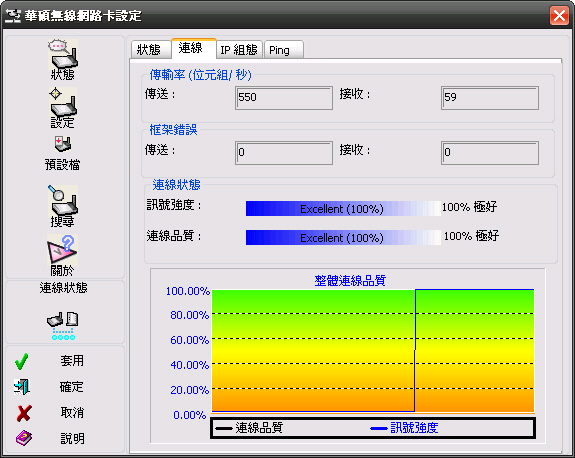Click the 傳輸率 傳送 field showing 550

point(284,98)
